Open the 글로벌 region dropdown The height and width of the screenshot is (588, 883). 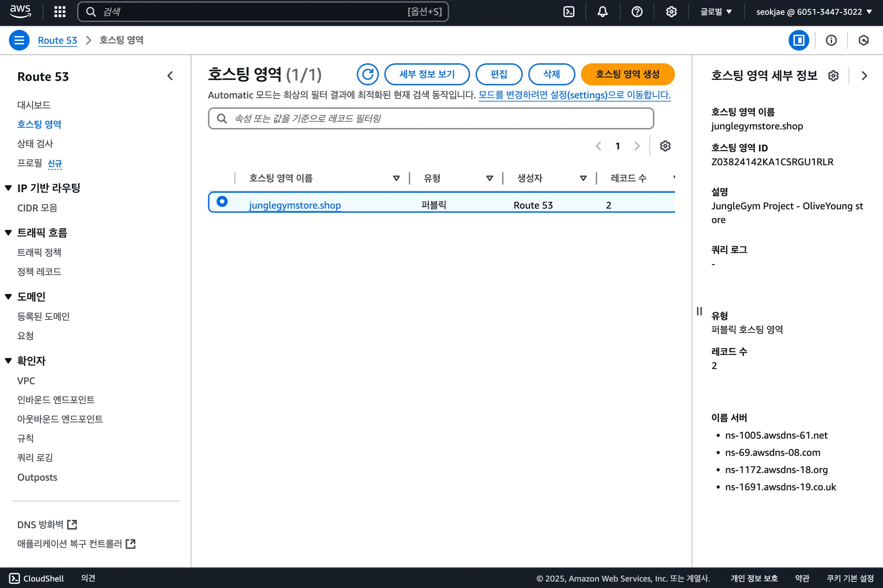716,12
